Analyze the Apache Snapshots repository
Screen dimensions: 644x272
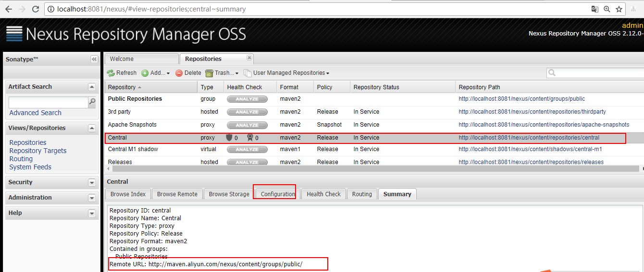247,125
